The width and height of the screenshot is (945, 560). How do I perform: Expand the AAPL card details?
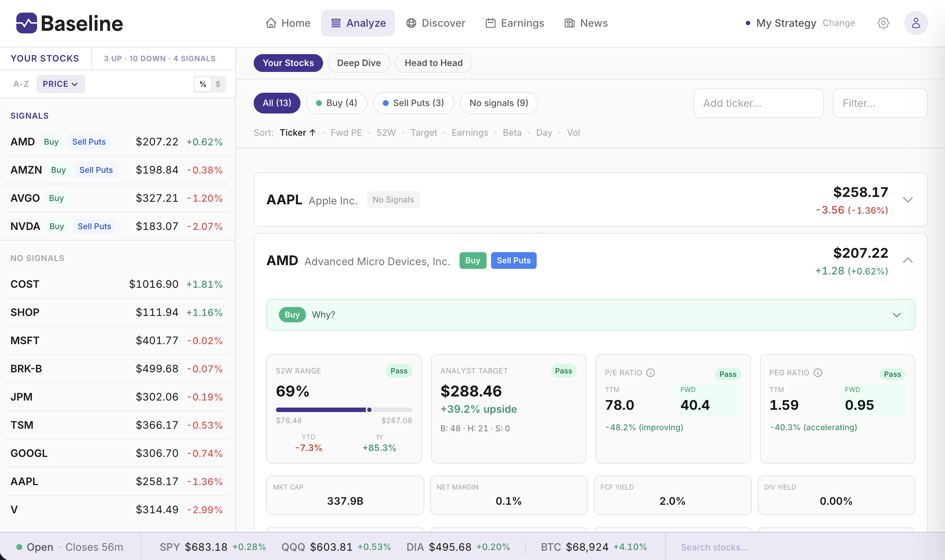(x=908, y=200)
